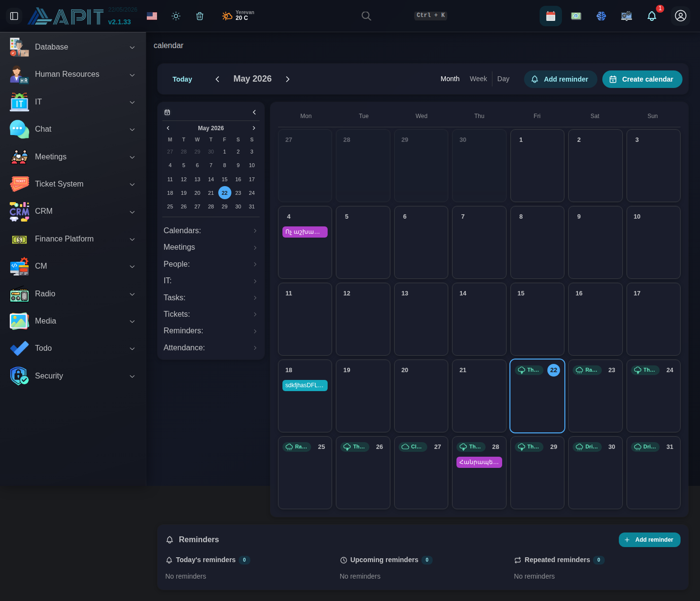Open the sdkfjhasDFL event on May 18
Viewport: 700px width, 601px height.
(x=305, y=385)
